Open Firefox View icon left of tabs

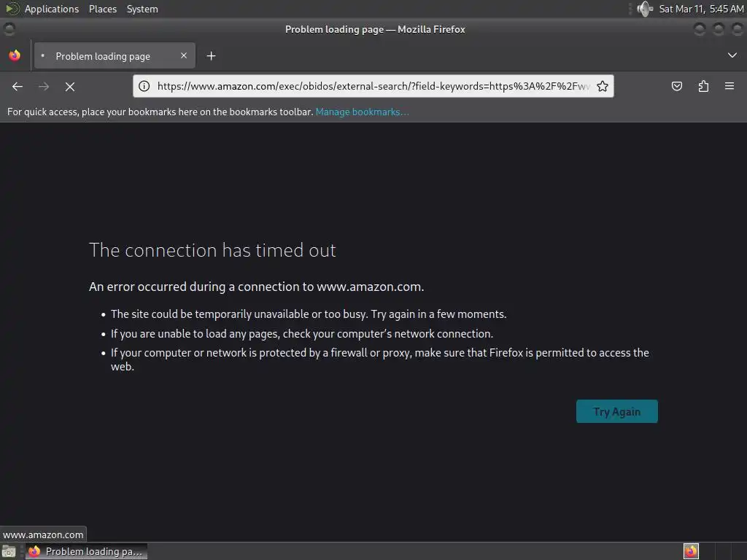click(15, 55)
